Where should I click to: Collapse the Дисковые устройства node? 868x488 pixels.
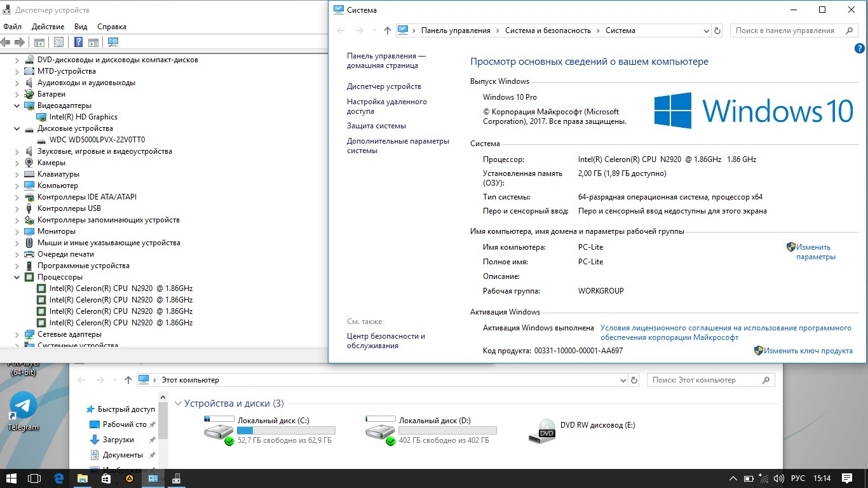[x=17, y=128]
